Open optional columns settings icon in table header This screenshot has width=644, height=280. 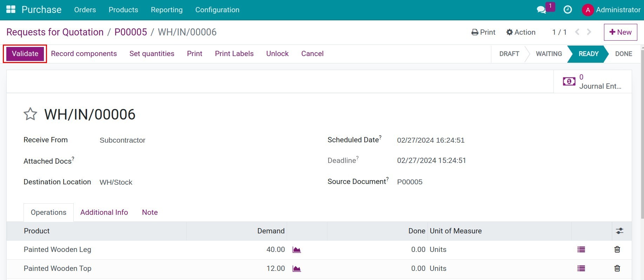pyautogui.click(x=619, y=231)
